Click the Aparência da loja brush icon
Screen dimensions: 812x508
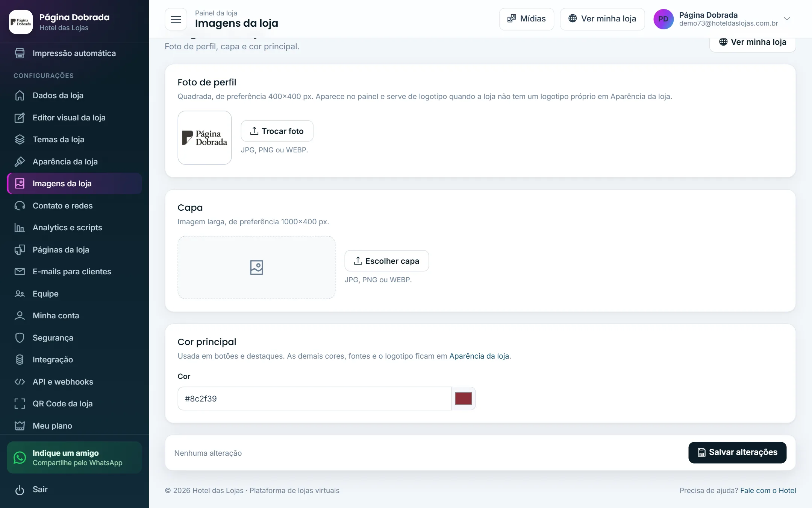(x=20, y=162)
